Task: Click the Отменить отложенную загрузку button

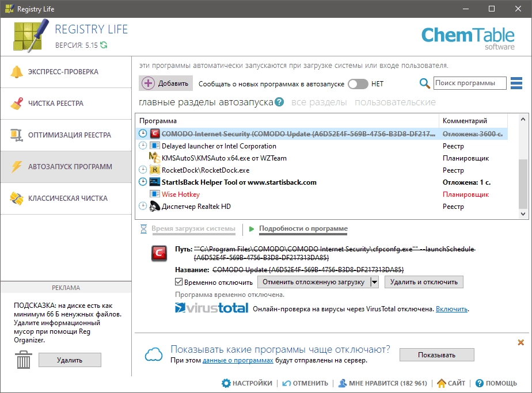Action: tap(314, 282)
